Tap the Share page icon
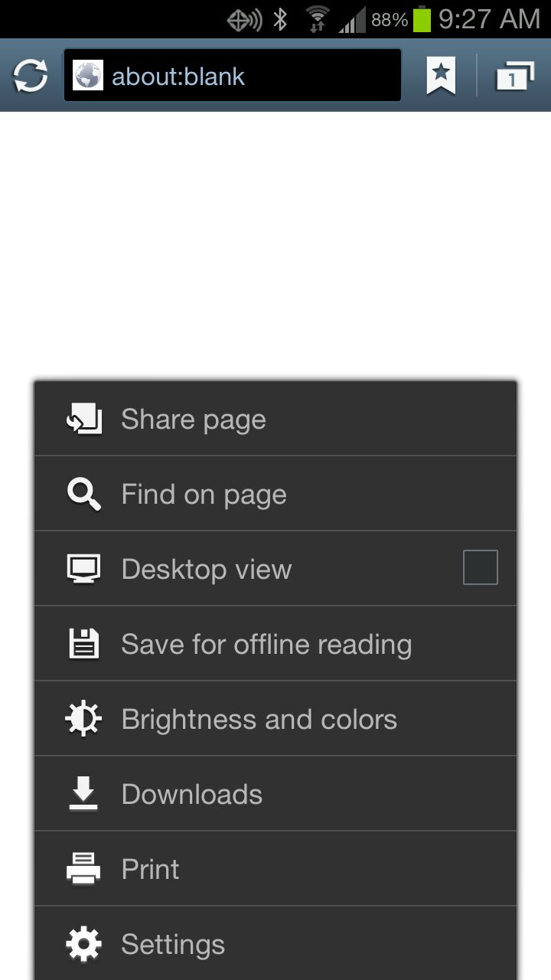Screen dimensions: 551x980 coord(83,419)
